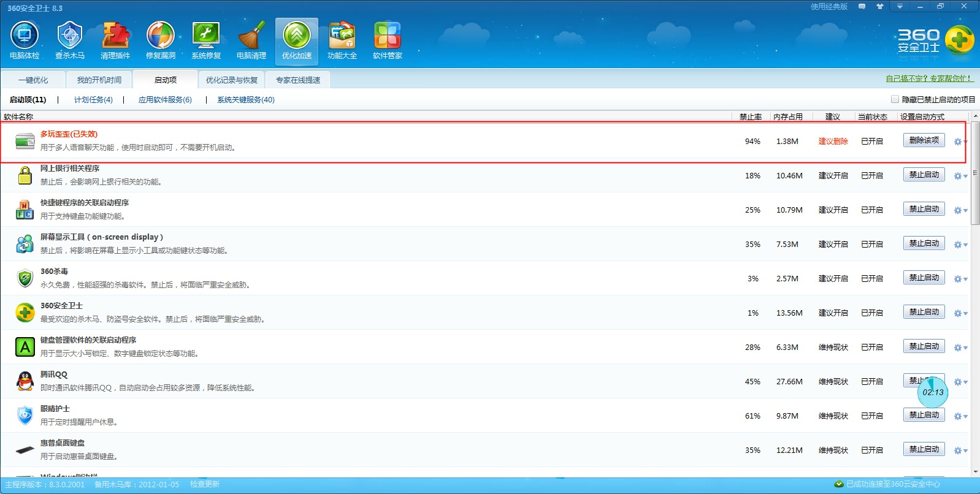This screenshot has width=980, height=494.
Task: Click the 360安全卫士 row icon
Action: 25,313
